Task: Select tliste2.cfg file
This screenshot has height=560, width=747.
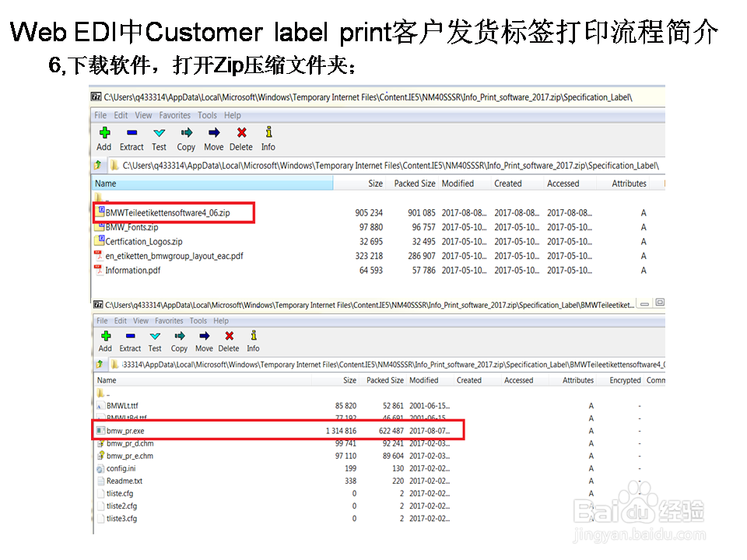Action: pos(122,506)
